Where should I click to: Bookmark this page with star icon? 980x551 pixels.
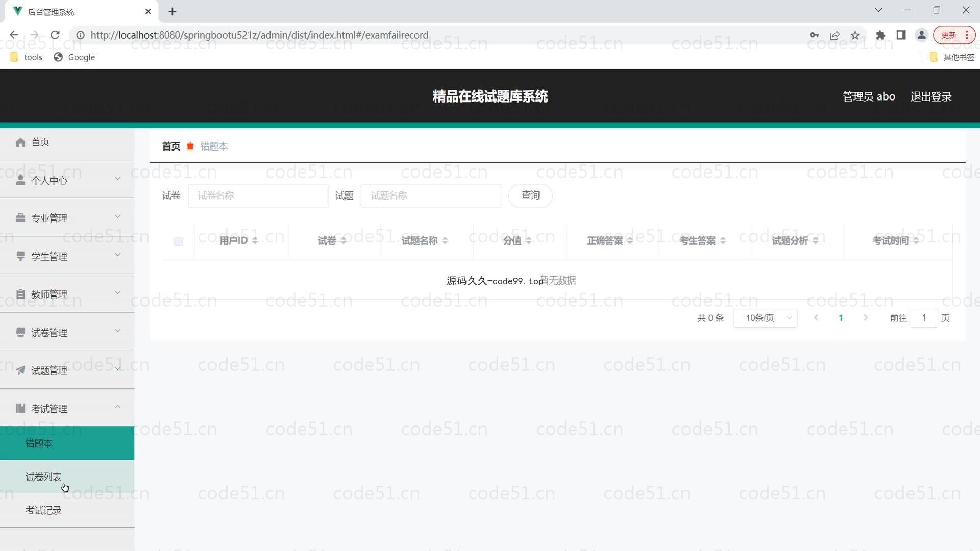[x=855, y=35]
